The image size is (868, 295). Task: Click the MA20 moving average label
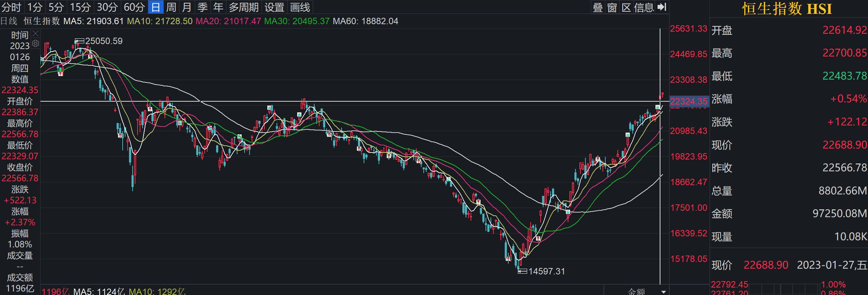[x=228, y=21]
